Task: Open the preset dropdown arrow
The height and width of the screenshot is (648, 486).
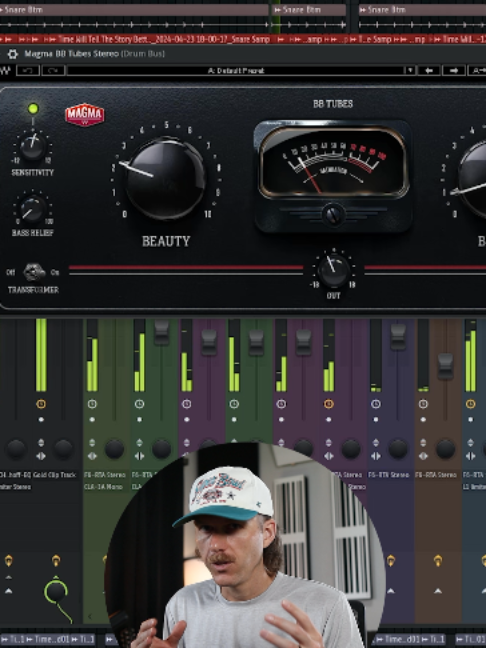Action: click(410, 71)
